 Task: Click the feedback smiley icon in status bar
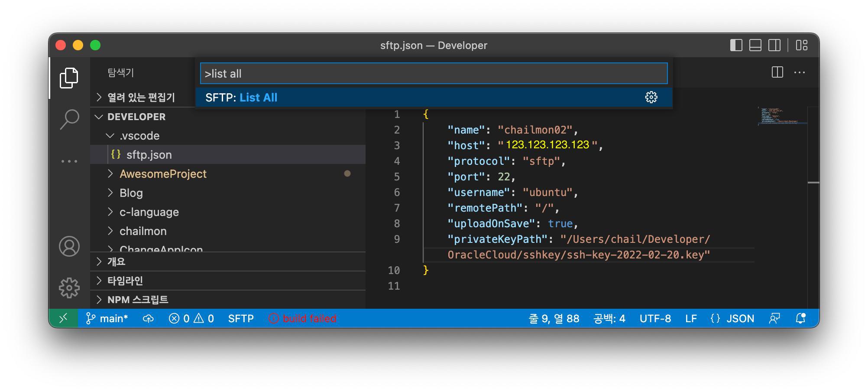tap(775, 318)
